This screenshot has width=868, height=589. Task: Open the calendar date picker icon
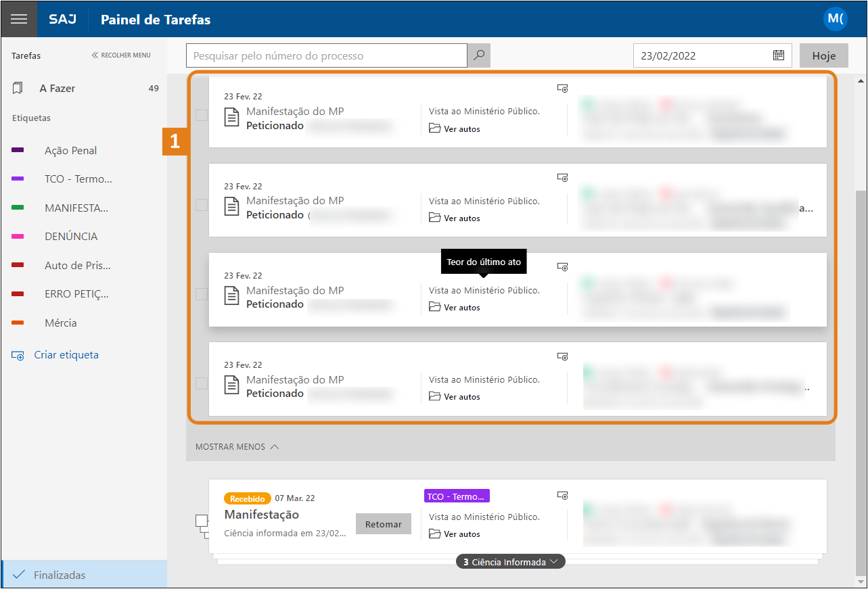[779, 55]
